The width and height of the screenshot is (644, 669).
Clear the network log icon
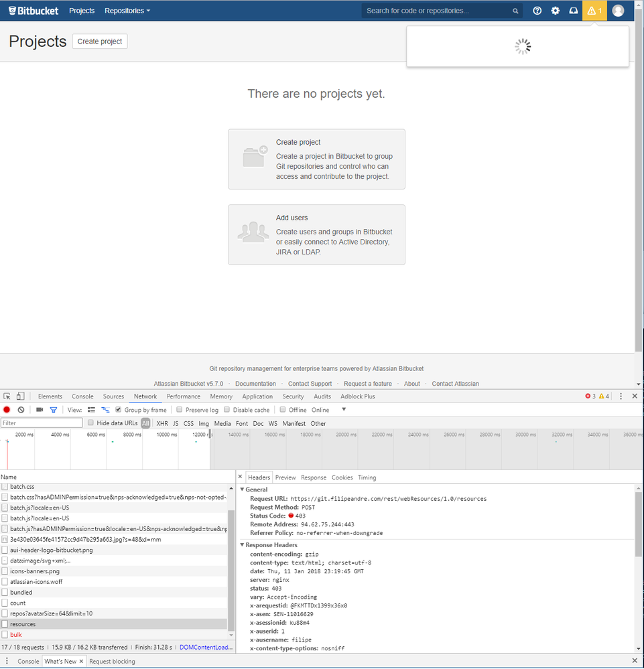tap(21, 410)
